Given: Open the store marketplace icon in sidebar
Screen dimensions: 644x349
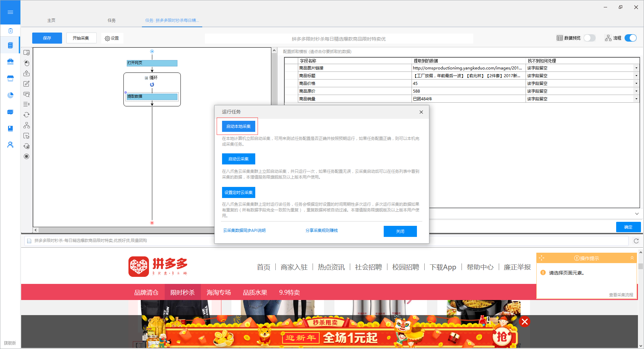Looking at the screenshot, I should (10, 79).
